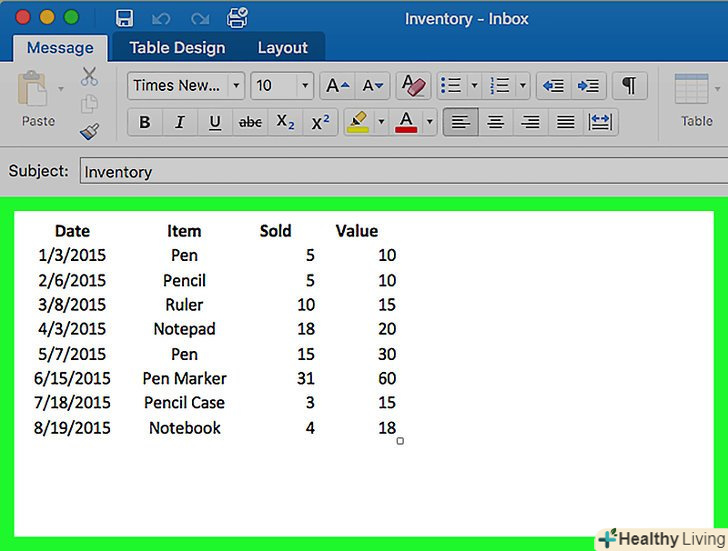The image size is (728, 551).
Task: Click the "Notebook" table cell
Action: (185, 428)
